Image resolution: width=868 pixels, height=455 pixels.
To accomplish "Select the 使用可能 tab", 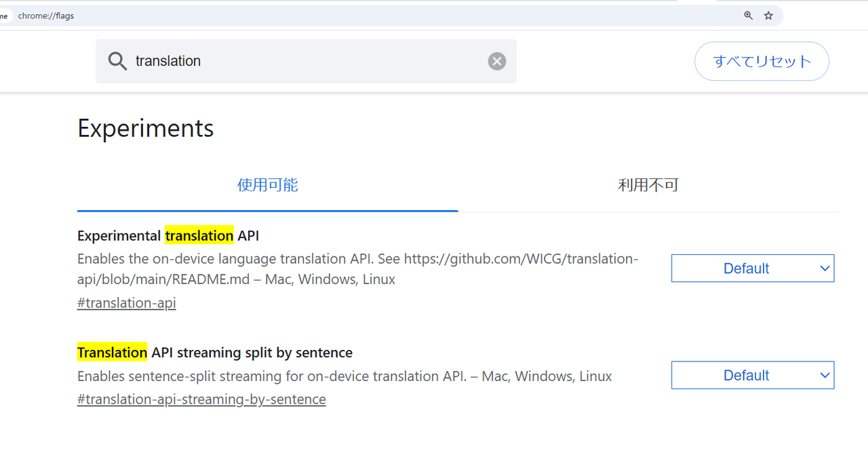I will click(267, 184).
